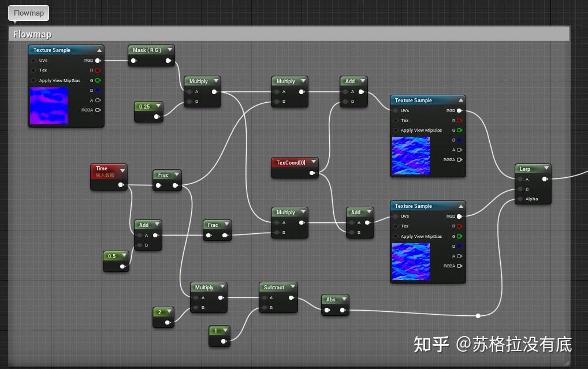Screen dimensions: 588x369
Task: Open the dropdown on the topmost Add node
Action: (x=362, y=81)
